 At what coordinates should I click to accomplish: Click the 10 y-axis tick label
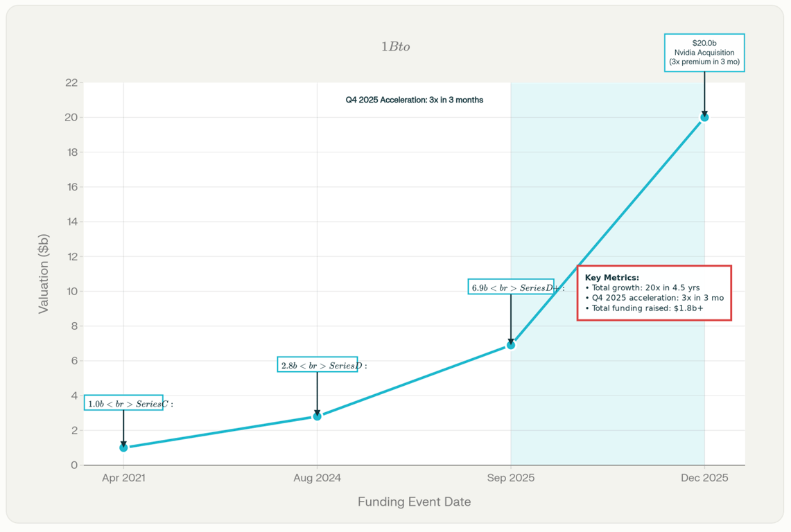click(71, 292)
